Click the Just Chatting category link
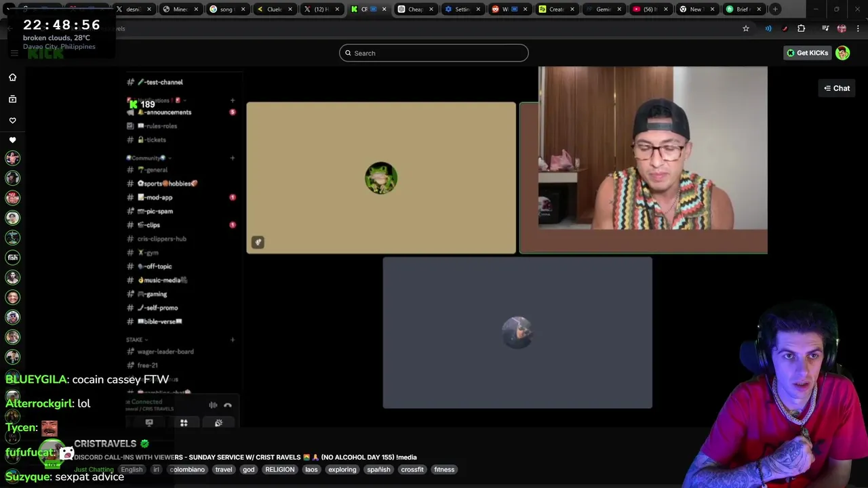 coord(94,470)
